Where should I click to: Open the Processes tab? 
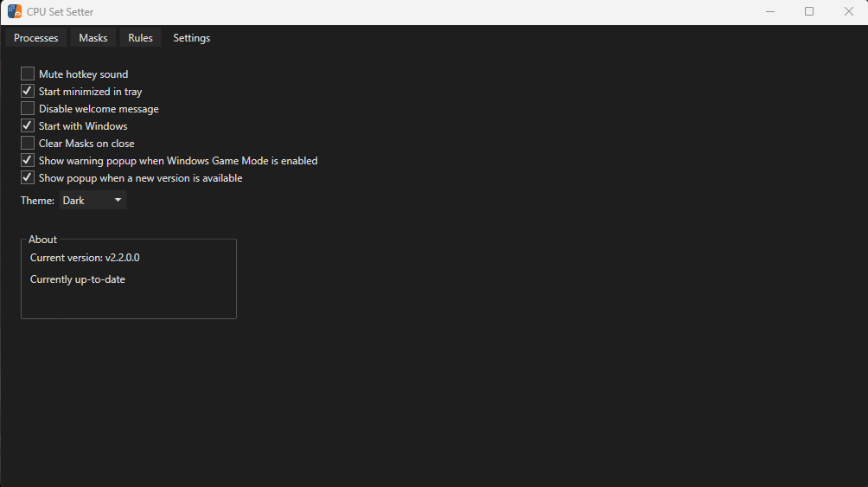(36, 38)
